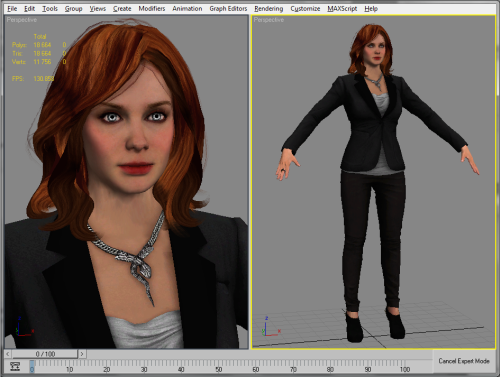Open the Mini Curve Editor icon
This screenshot has height=377, width=500.
coord(15,366)
